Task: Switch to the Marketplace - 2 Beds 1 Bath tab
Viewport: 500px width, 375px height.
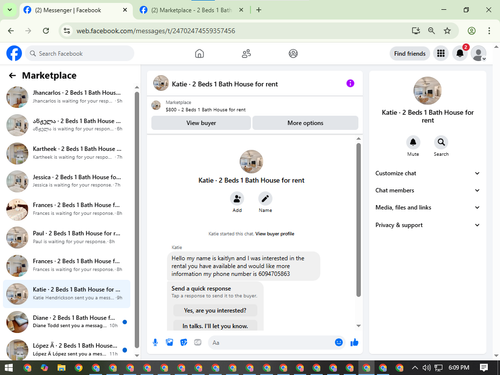Action: coord(191,10)
